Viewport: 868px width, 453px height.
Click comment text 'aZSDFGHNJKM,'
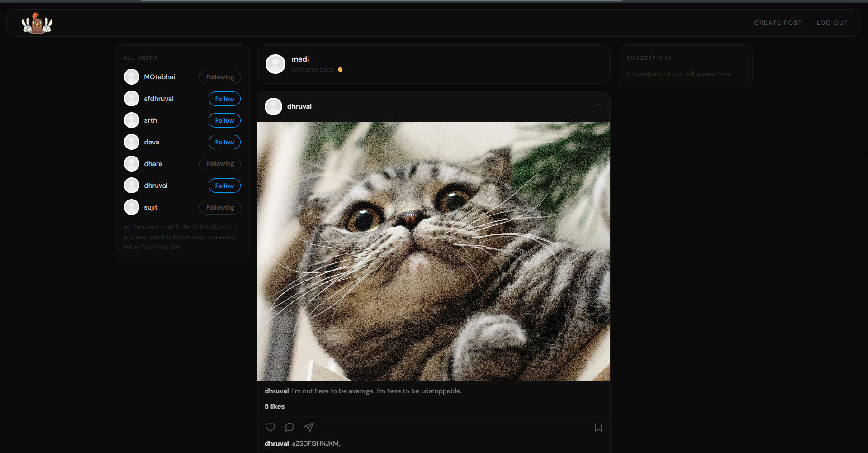(316, 443)
